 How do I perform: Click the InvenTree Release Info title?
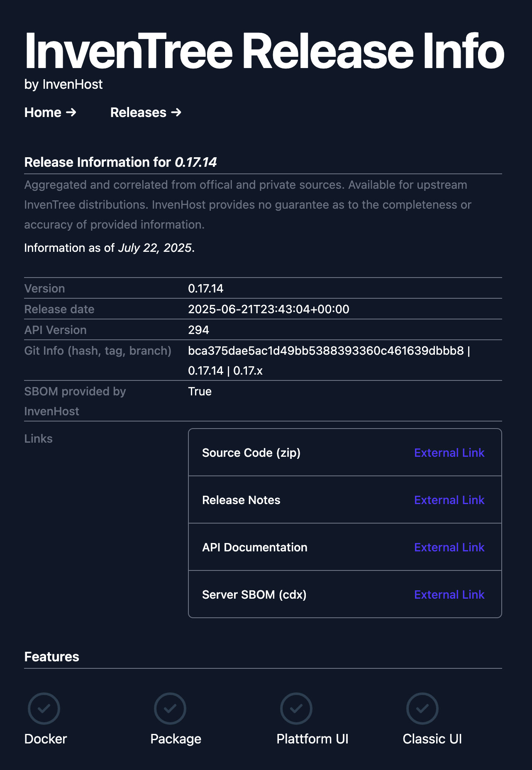click(264, 51)
